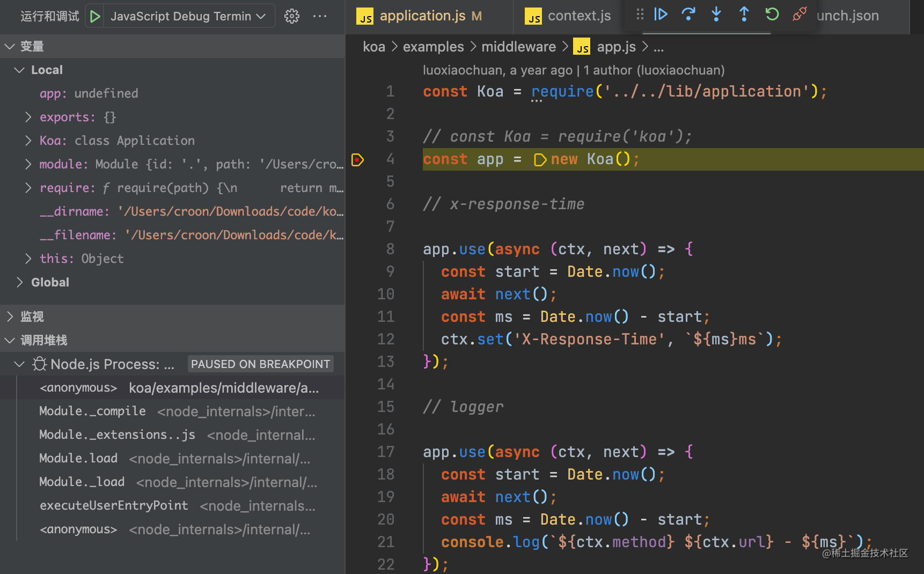Step over in debug toolbar
Screen dimensions: 924x574
[688, 14]
